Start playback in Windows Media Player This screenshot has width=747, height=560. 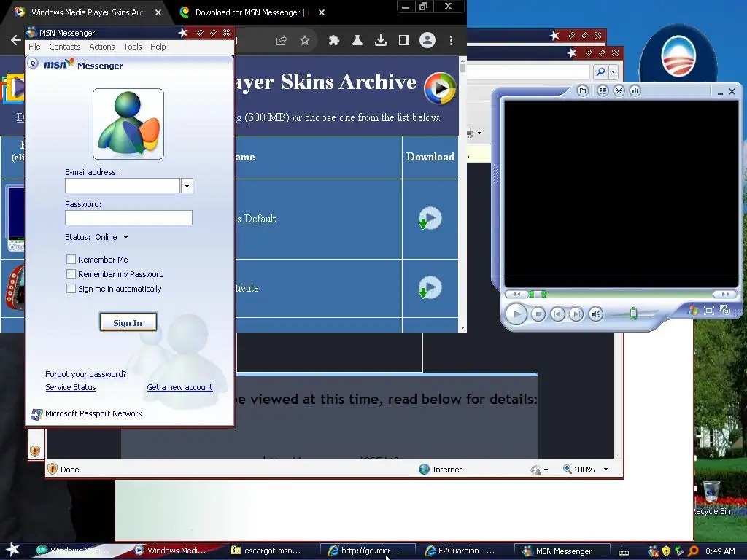(x=516, y=314)
